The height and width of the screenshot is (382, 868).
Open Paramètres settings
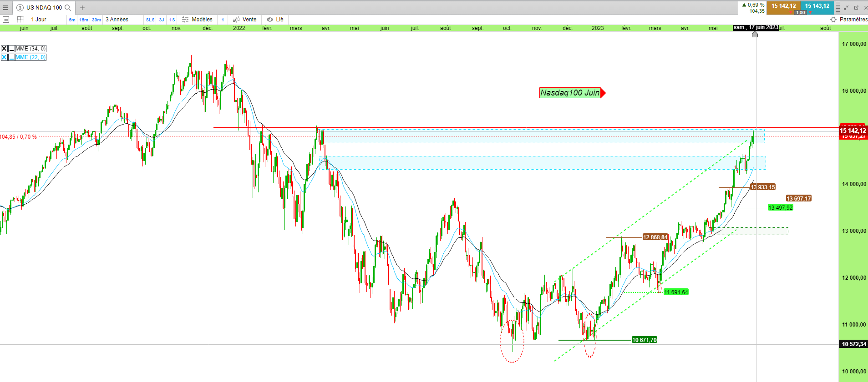tap(849, 20)
